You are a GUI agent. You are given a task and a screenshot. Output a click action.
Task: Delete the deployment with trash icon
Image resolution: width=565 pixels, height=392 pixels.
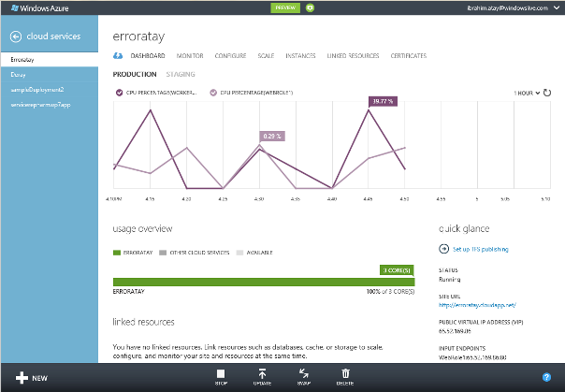click(x=345, y=377)
